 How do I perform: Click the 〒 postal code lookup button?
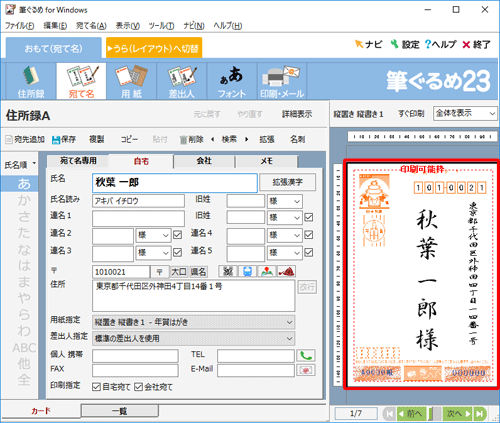click(x=159, y=272)
